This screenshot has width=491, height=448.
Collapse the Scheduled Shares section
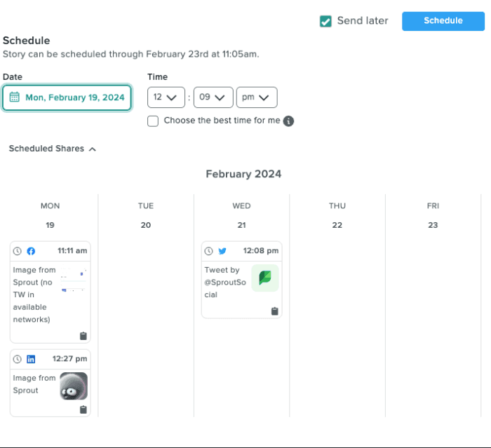click(x=52, y=149)
